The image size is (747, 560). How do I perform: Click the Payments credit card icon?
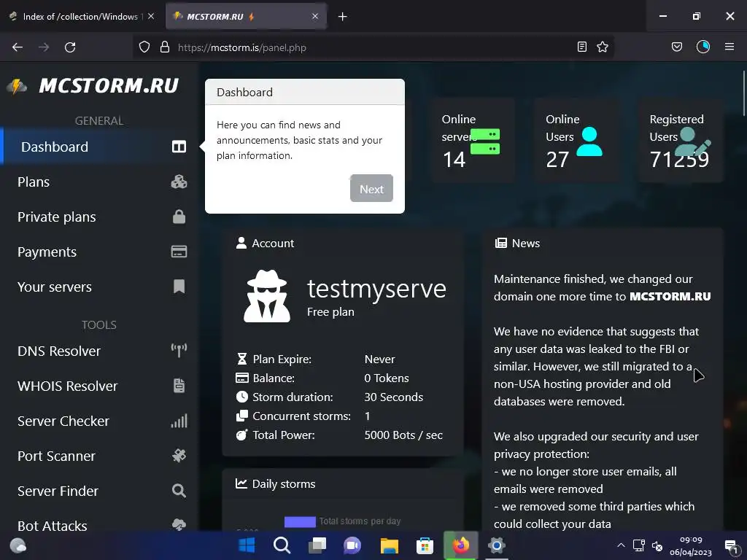[x=179, y=252]
